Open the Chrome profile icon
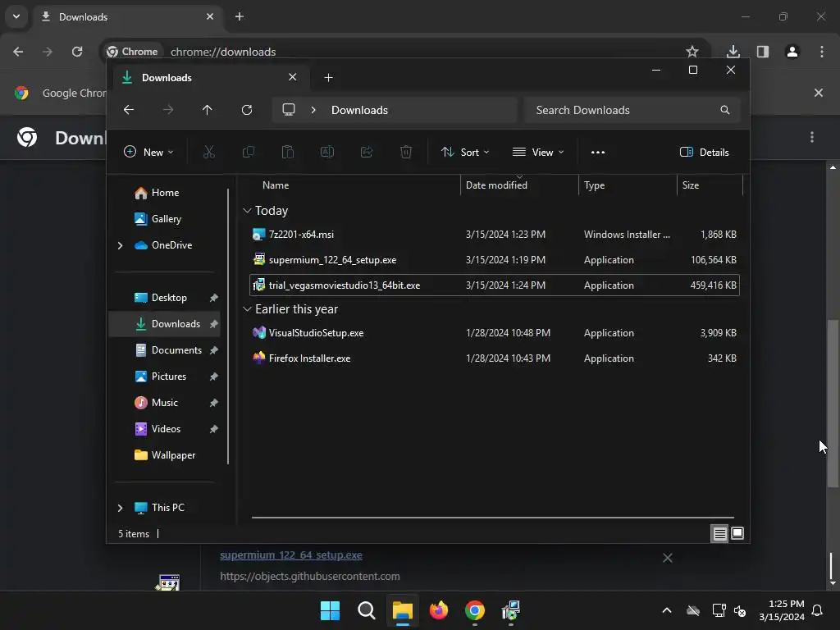Image resolution: width=840 pixels, height=630 pixels. pyautogui.click(x=792, y=52)
